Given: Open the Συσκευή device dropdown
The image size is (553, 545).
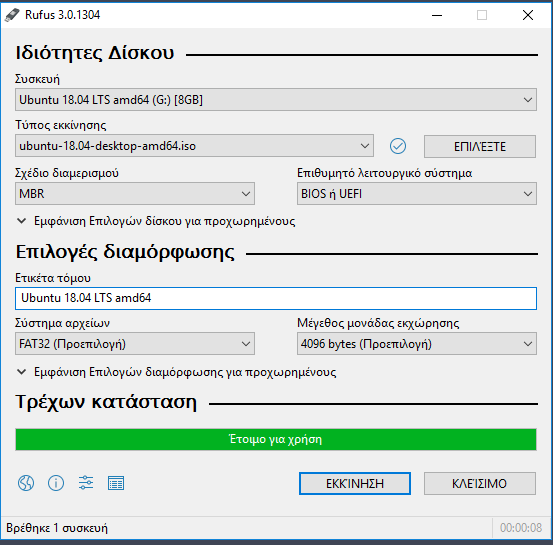Looking at the screenshot, I should (276, 100).
